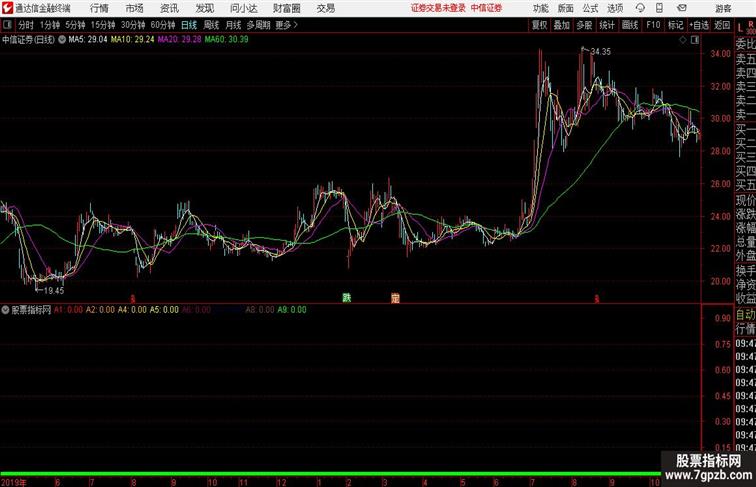This screenshot has height=487, width=756.
Task: Click the A1: 0.00 indicator value
Action: [x=68, y=310]
